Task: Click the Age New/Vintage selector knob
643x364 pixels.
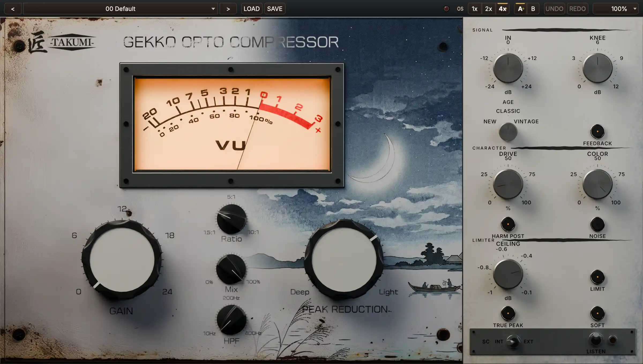Action: point(508,132)
